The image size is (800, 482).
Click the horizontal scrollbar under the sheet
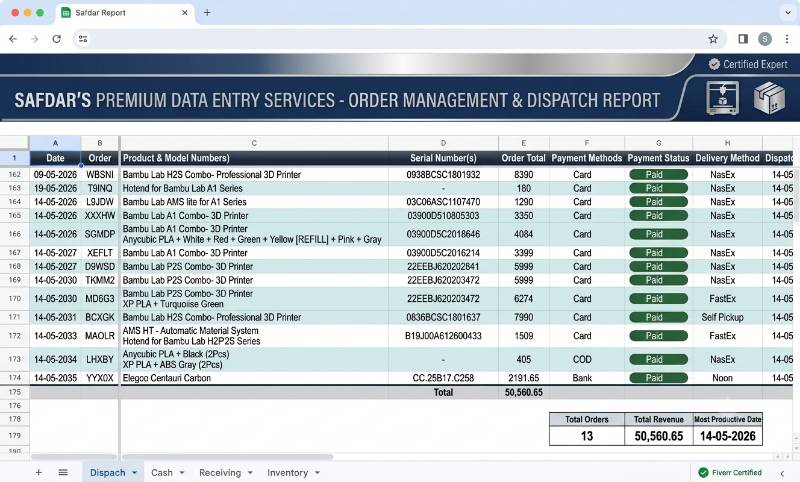point(227,456)
